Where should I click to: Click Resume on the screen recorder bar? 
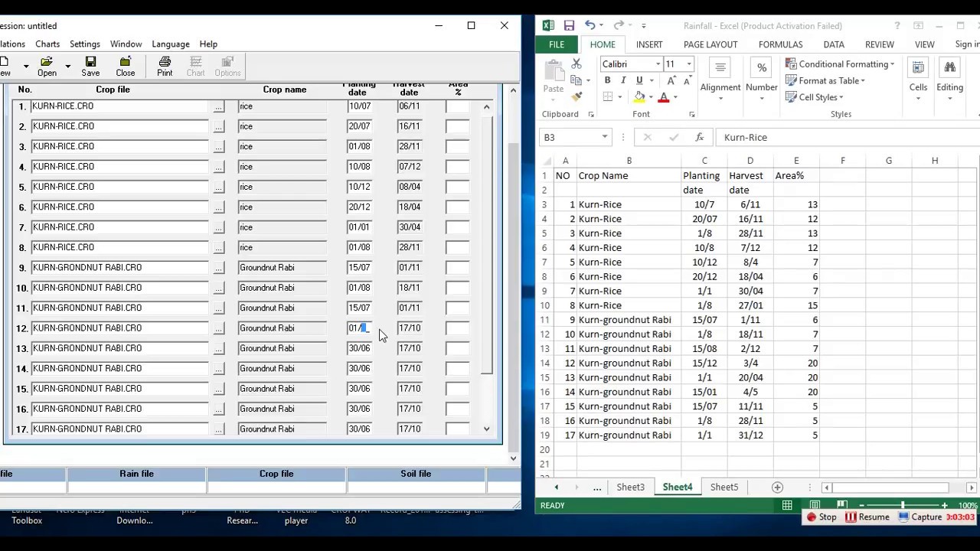pos(867,517)
